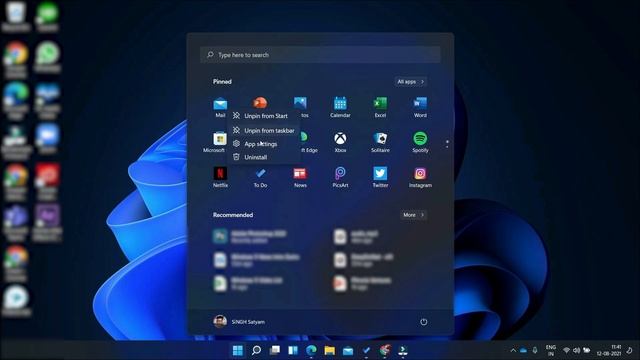Open the Solitaire game tile

coord(380,142)
